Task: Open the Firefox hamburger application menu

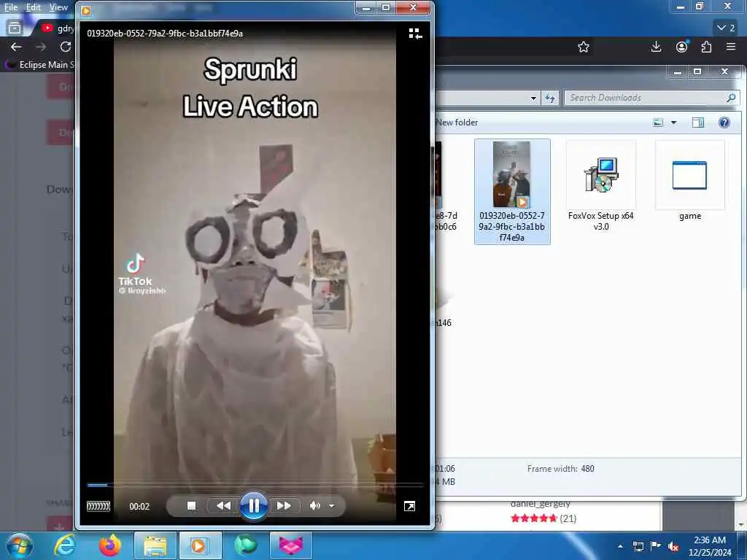Action: (731, 47)
